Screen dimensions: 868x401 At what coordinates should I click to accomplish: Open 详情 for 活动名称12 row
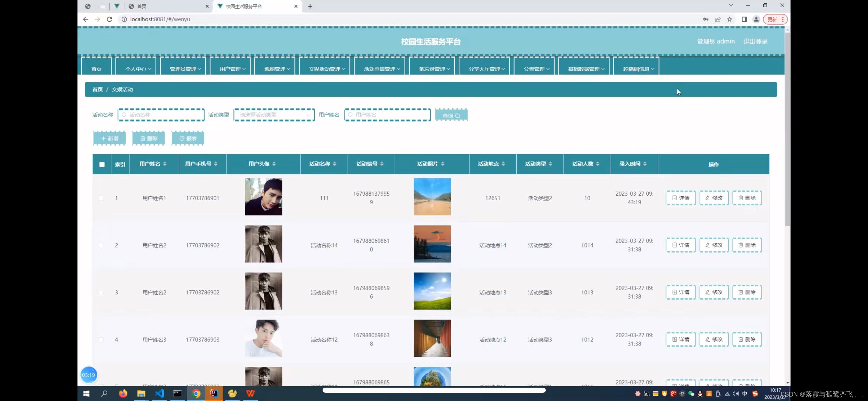point(680,339)
